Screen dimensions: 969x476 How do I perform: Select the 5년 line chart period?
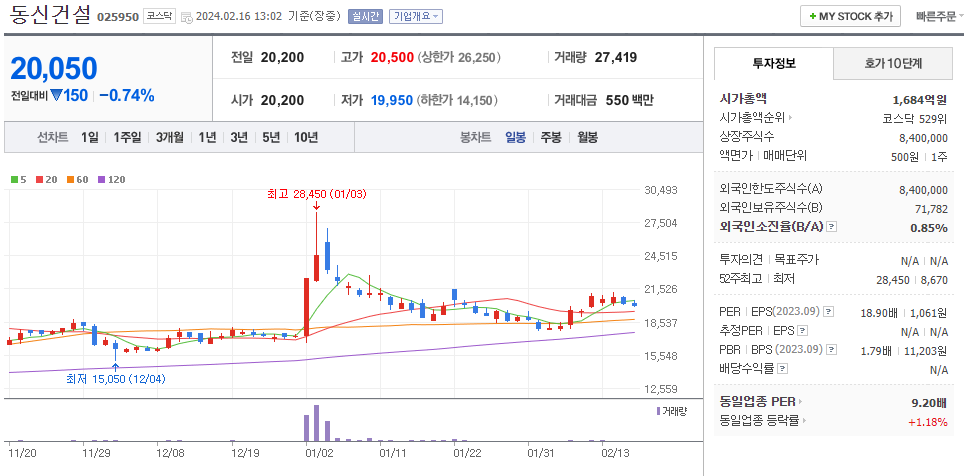(271, 137)
